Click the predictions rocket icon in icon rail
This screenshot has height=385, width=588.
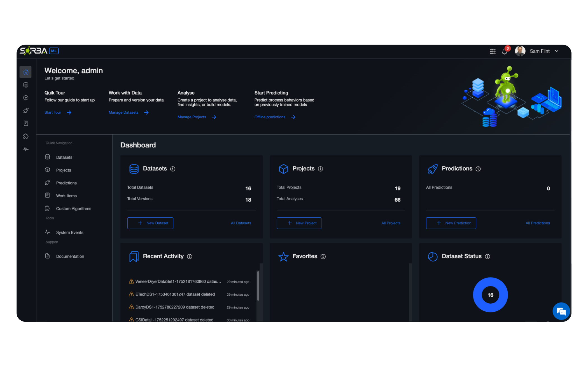point(26,111)
